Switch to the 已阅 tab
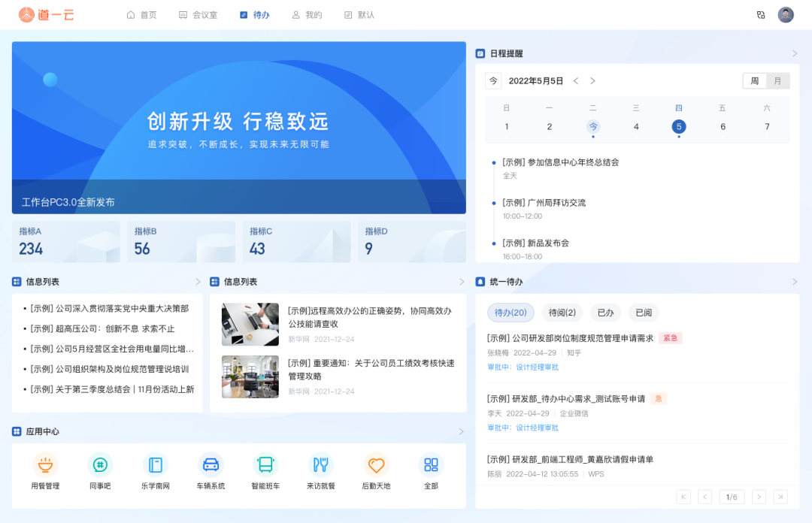The width and height of the screenshot is (812, 523). coord(644,313)
